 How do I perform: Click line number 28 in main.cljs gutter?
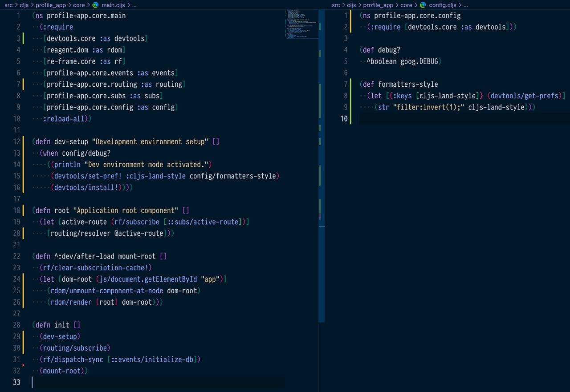tap(16, 325)
